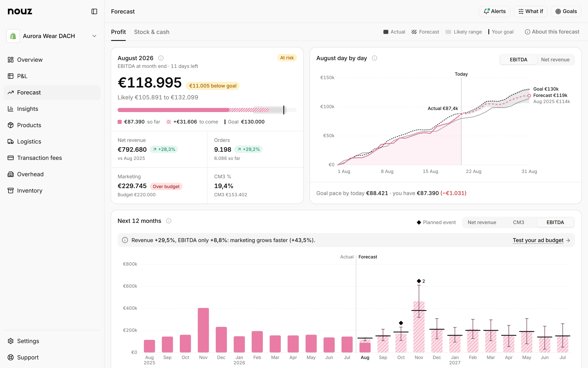Viewport: 588px width, 368px height.
Task: Open the Overview dashboard icon
Action: pyautogui.click(x=10, y=60)
